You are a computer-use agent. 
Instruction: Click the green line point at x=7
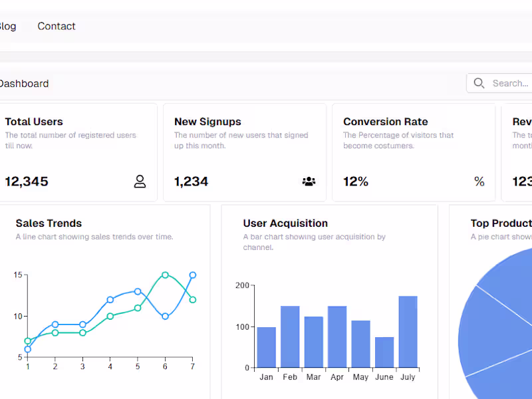[x=192, y=300]
